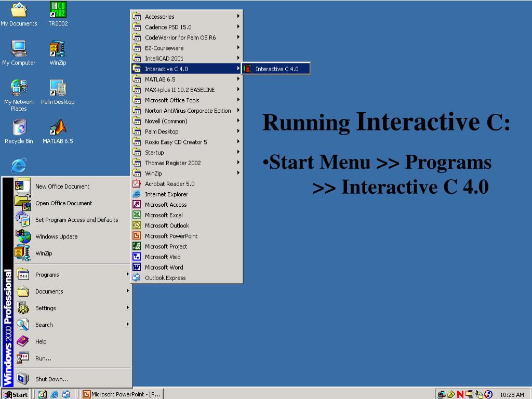Screen dimensions: 532x399
Task: Open the WinZip program group in Programs menu
Action: tap(187, 173)
